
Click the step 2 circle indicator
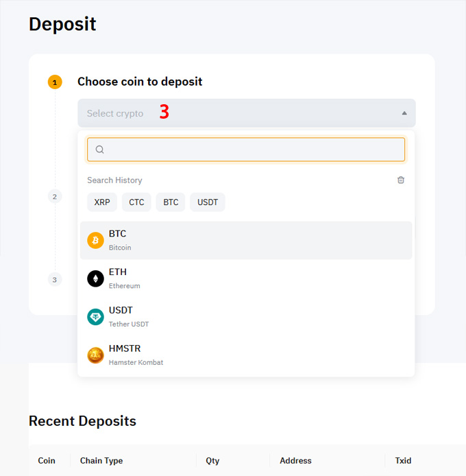55,196
